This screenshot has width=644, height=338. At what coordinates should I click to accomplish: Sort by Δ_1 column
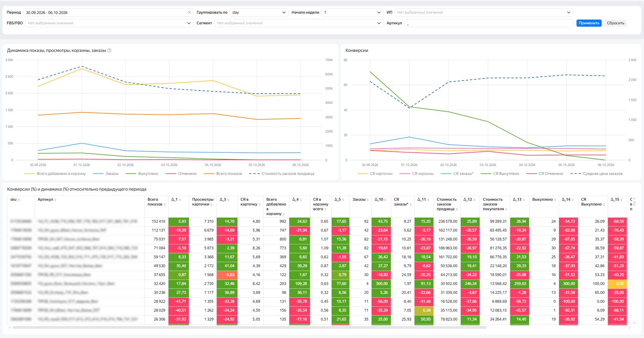click(180, 200)
